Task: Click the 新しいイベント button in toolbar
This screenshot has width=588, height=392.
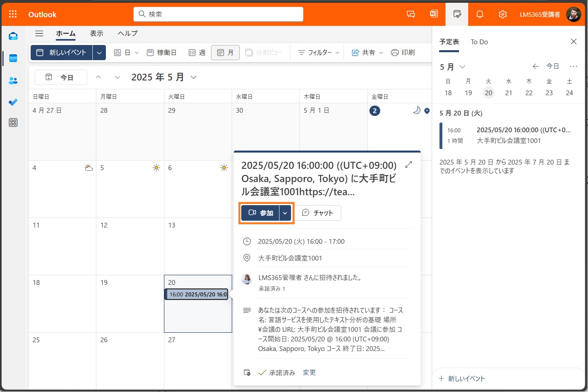Action: tap(62, 53)
